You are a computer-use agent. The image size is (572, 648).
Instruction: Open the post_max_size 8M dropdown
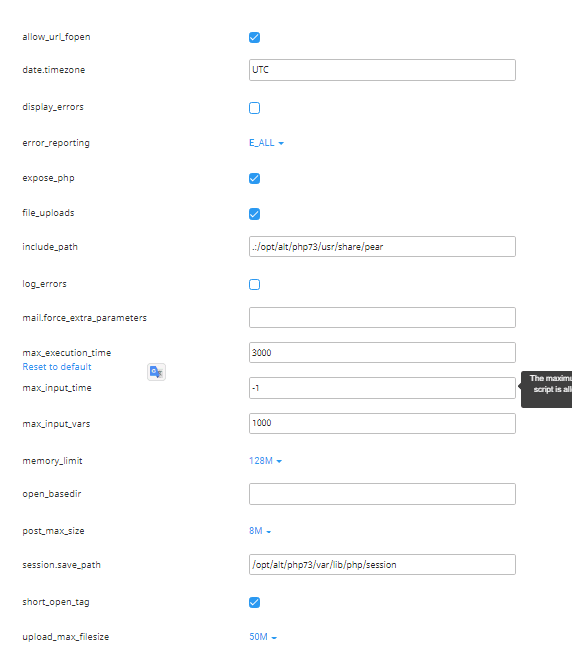(260, 531)
